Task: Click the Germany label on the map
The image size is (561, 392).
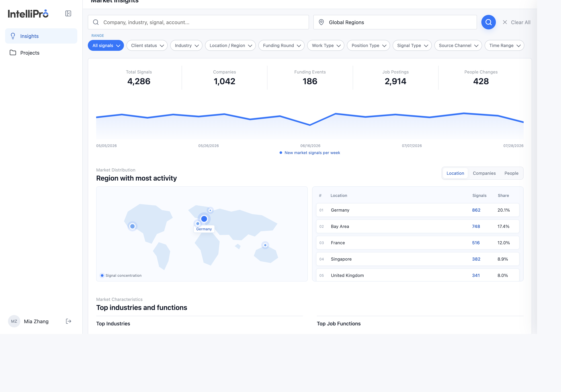Action: 204,229
